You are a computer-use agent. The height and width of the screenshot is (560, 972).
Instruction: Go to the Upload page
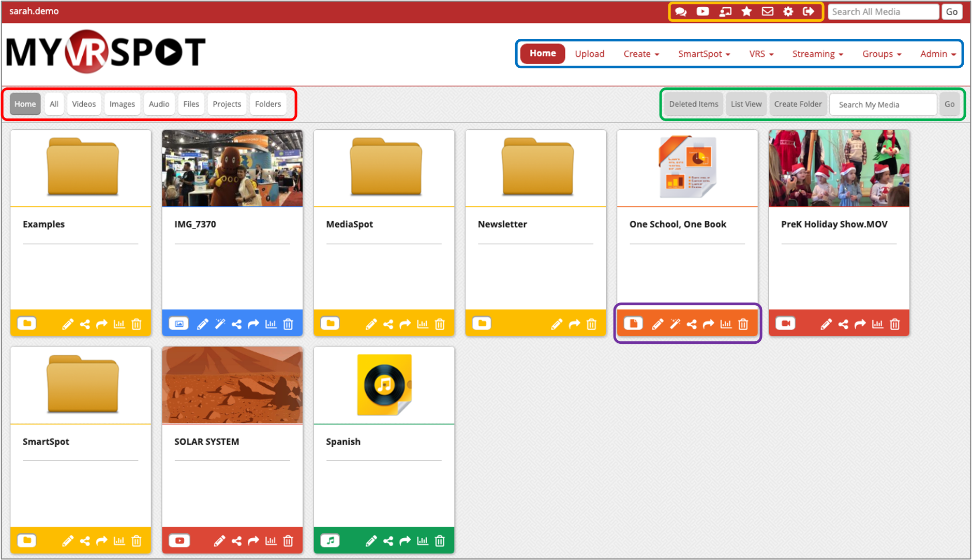coord(589,54)
